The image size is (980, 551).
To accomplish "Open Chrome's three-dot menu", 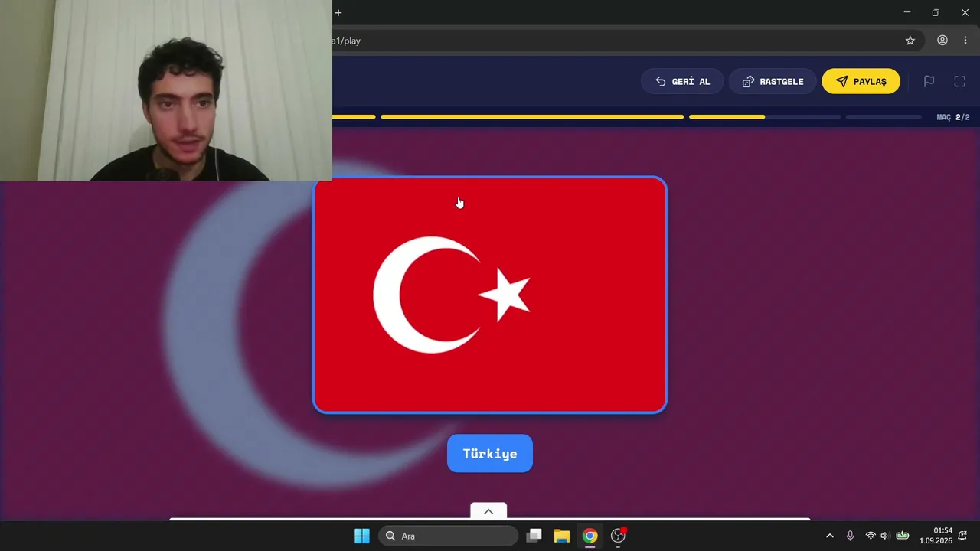I will pos(965,41).
